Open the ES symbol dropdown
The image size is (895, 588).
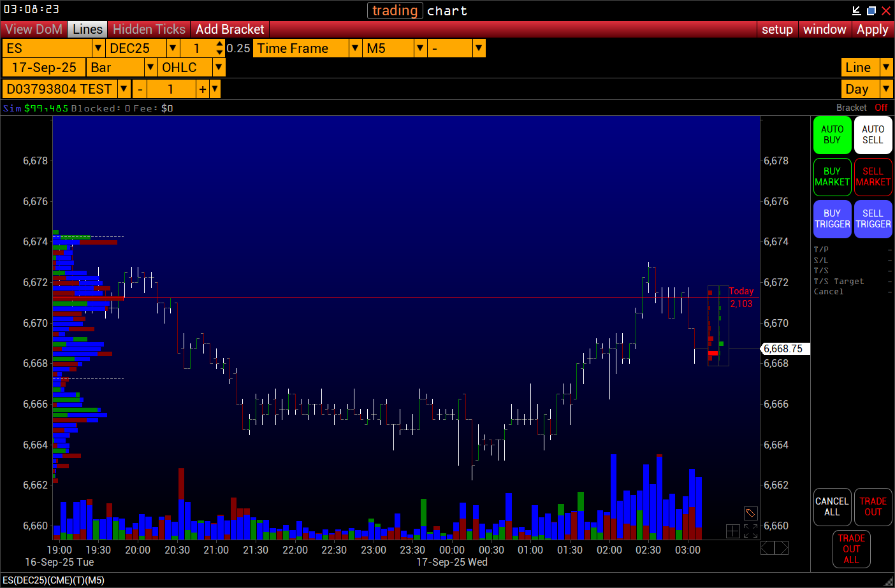coord(98,48)
